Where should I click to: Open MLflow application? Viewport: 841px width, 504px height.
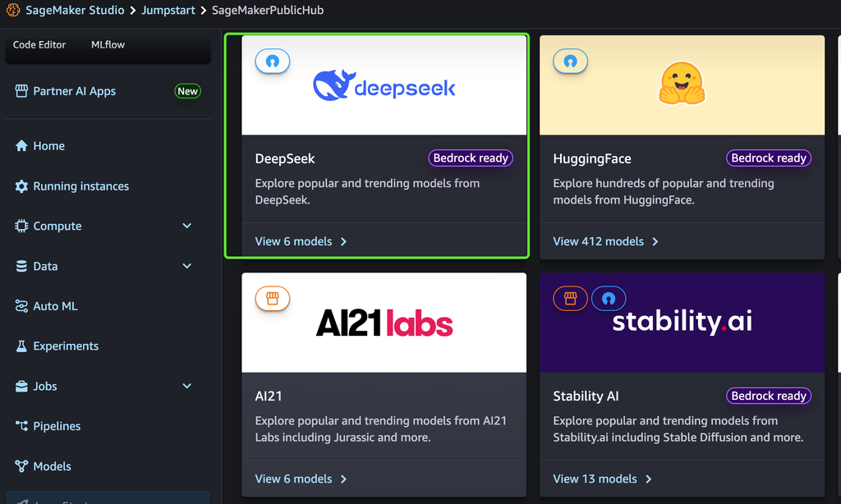[x=108, y=45]
